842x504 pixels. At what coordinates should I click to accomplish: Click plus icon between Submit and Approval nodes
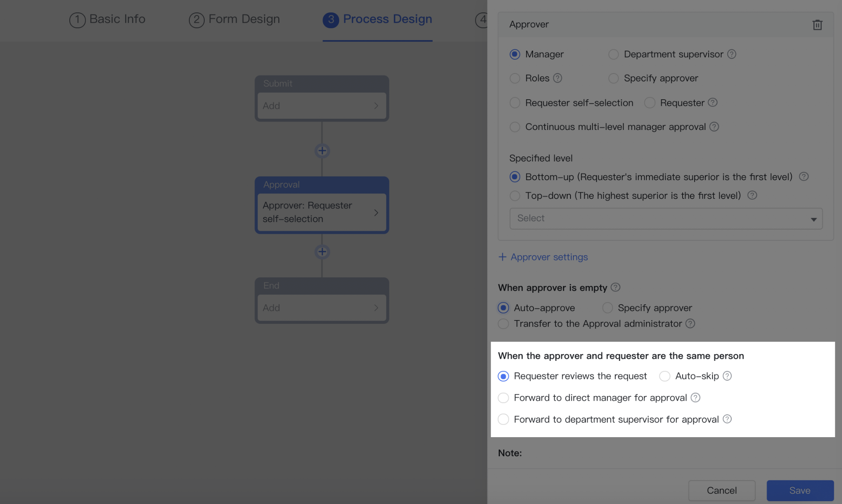coord(322,151)
